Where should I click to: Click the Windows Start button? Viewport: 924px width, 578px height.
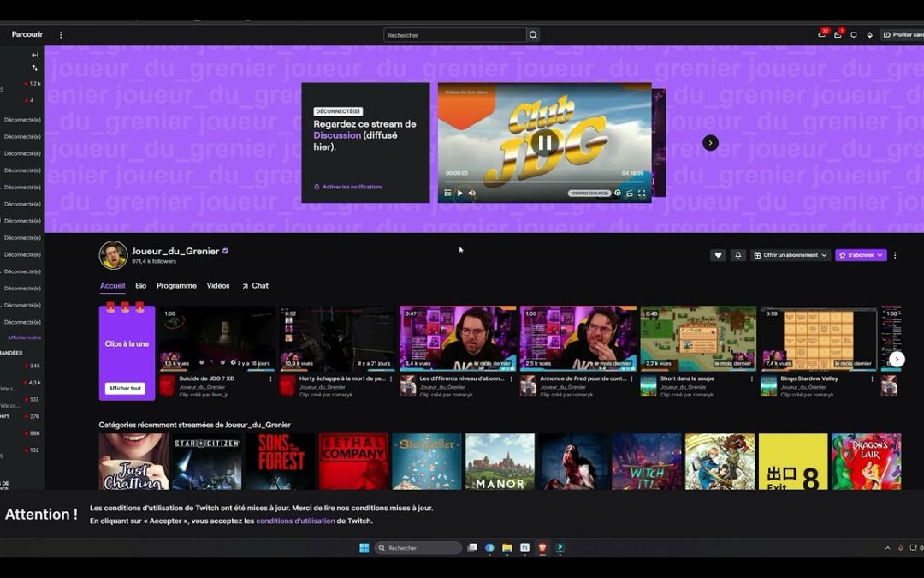click(x=364, y=548)
